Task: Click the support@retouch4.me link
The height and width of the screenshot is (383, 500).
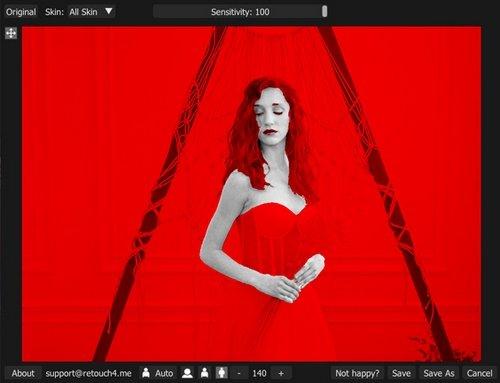Action: pyautogui.click(x=88, y=373)
